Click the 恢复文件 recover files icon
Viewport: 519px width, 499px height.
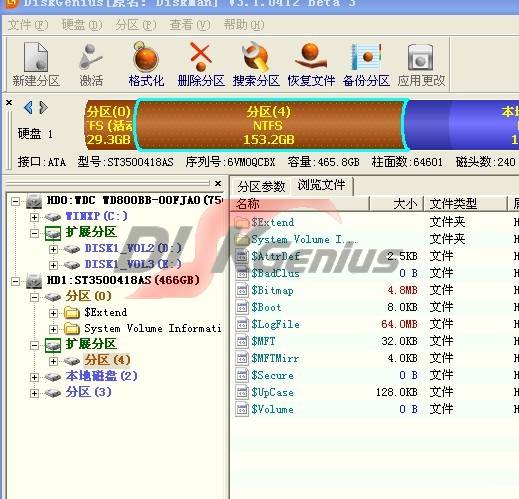(311, 64)
